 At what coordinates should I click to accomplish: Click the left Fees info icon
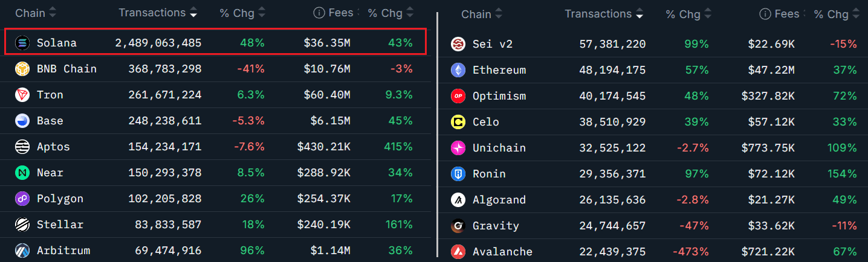pyautogui.click(x=319, y=13)
